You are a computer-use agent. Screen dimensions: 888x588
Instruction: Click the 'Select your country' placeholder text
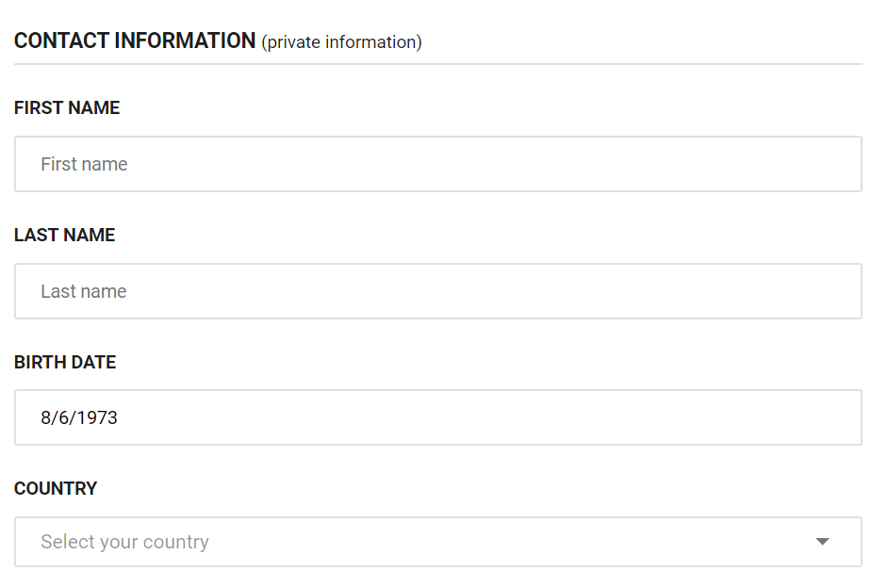click(124, 542)
